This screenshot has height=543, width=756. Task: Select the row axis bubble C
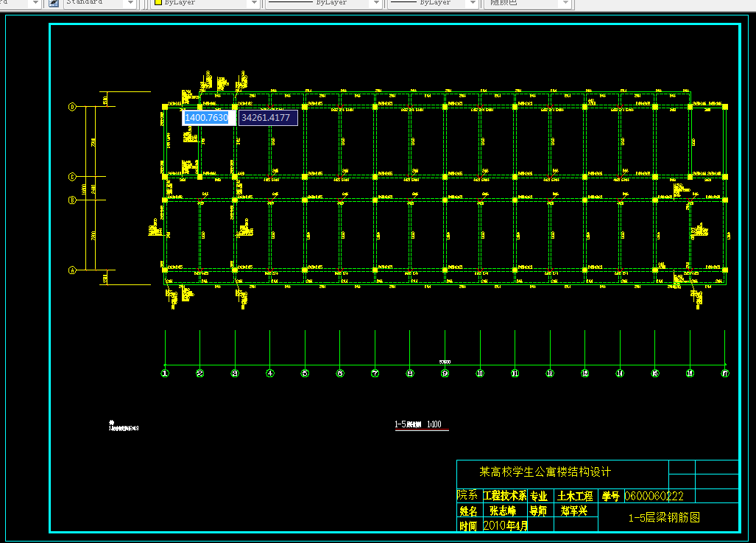coord(72,177)
